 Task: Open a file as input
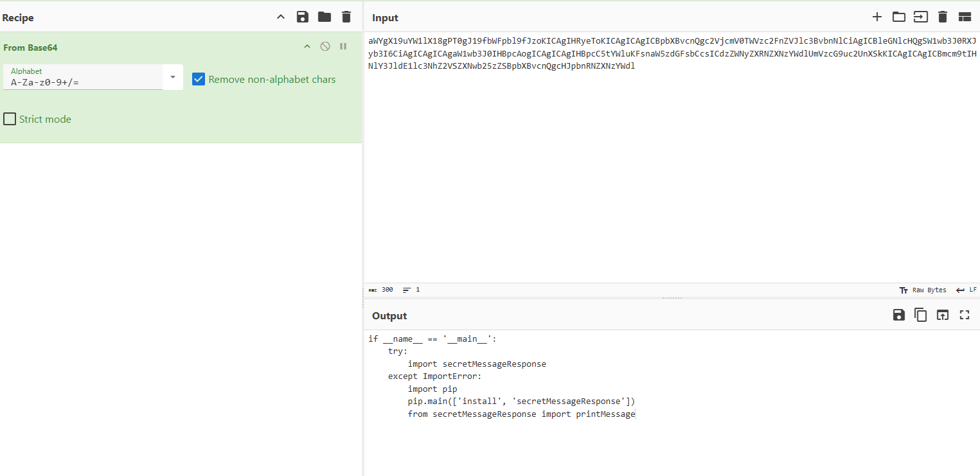(921, 17)
